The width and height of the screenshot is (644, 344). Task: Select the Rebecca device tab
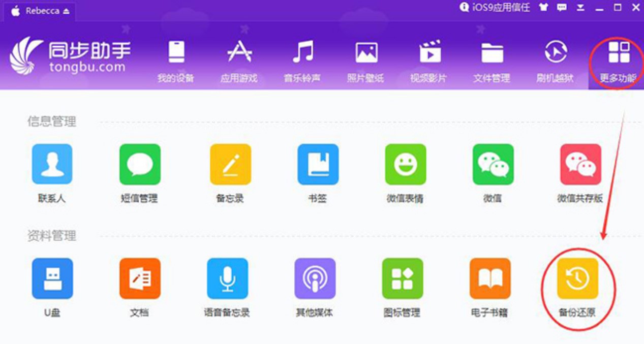pyautogui.click(x=41, y=11)
